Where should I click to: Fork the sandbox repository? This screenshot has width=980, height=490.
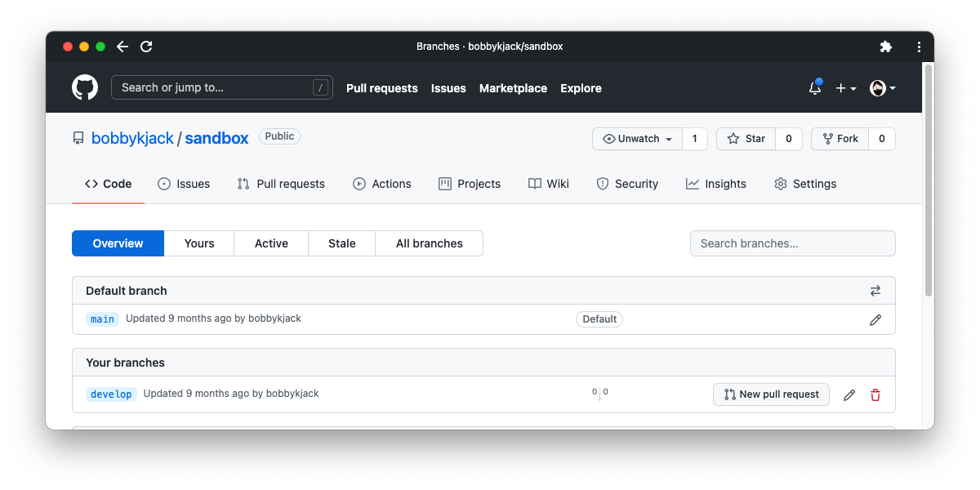[x=840, y=138]
